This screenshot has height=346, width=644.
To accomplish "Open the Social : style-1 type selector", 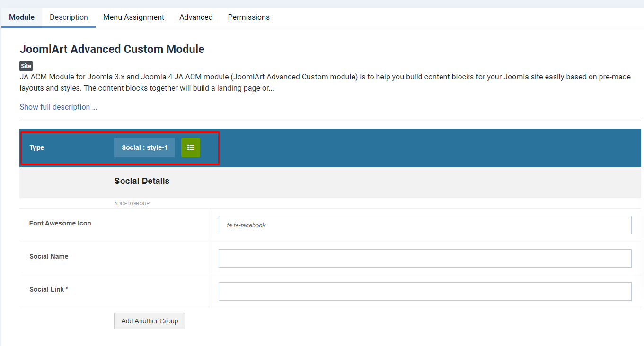I will (144, 147).
